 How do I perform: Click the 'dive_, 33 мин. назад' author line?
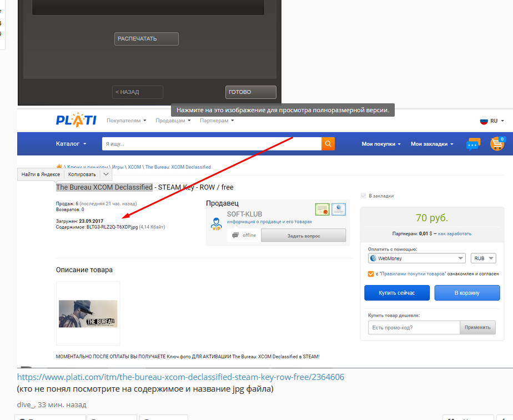(x=52, y=404)
